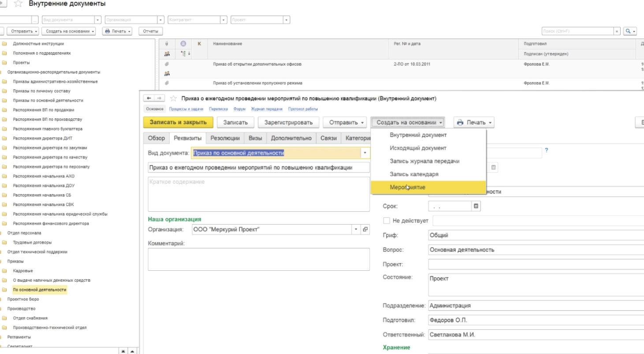
Task: Choose Исходящий документ from the menu
Action: [418, 148]
